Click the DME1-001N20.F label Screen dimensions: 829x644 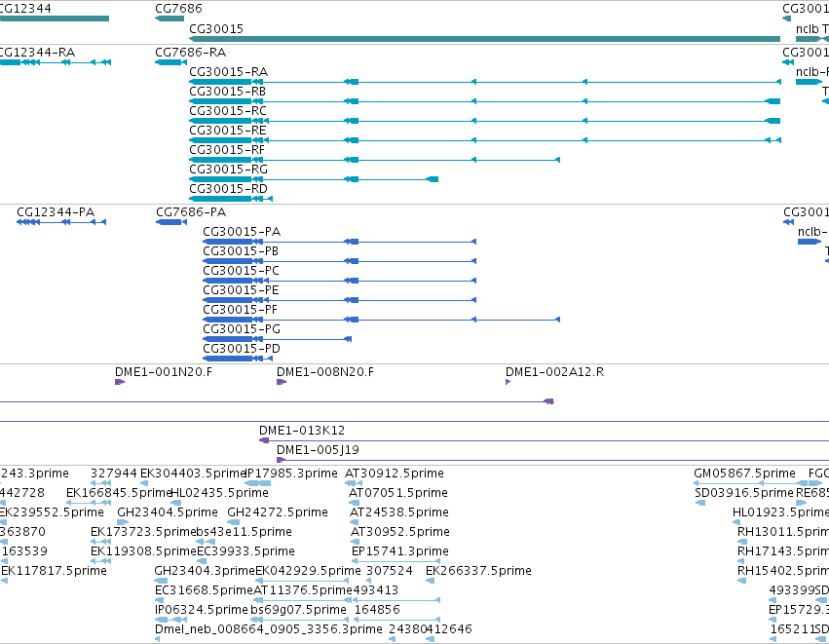pyautogui.click(x=164, y=372)
